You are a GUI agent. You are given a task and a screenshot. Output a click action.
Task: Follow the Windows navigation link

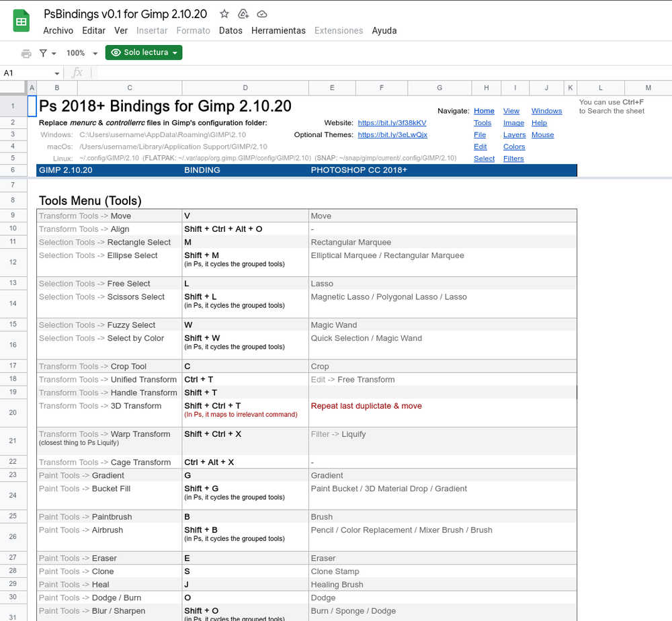546,111
